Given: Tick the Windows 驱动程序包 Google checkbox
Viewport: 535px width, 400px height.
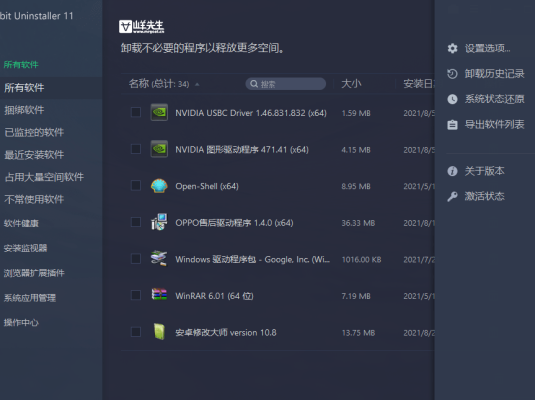Looking at the screenshot, I should [136, 258].
